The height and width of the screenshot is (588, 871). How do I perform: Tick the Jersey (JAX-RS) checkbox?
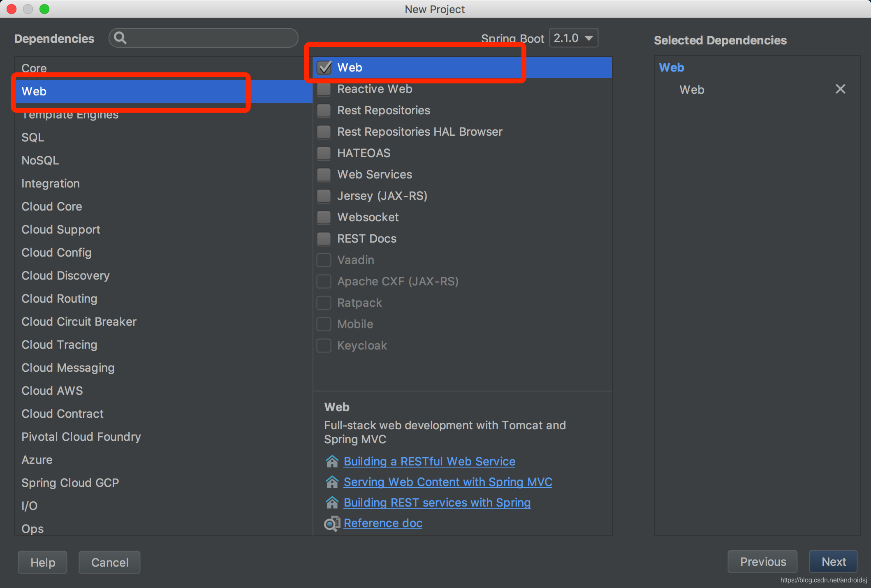click(324, 196)
